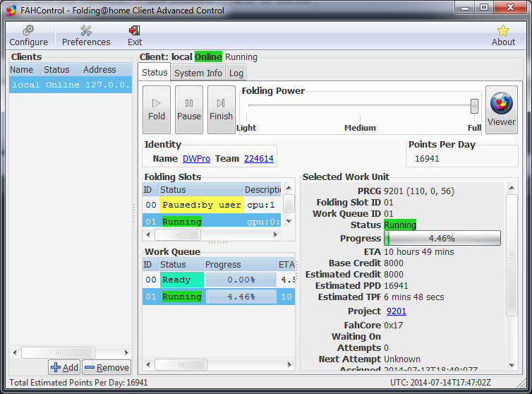532x394 pixels.
Task: Click the Light mark on Folding Power
Action: coord(246,128)
